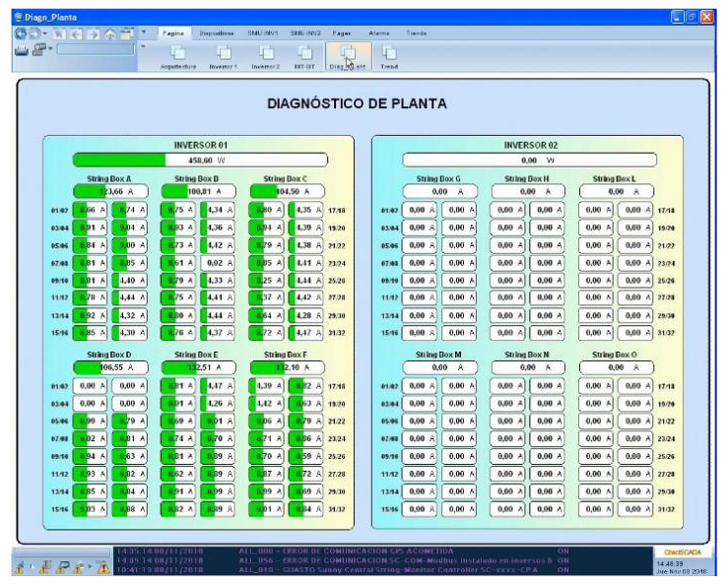Image resolution: width=728 pixels, height=585 pixels.
Task: Click the back navigation arrow icon
Action: coord(22,33)
